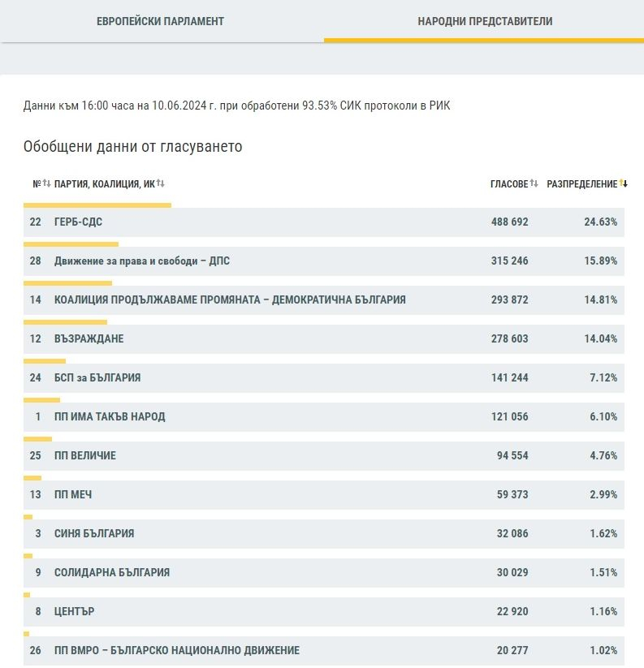Screen dimensions: 644x668
Task: Click yellow progress bar above ГЕРБ-СДС
Action: pyautogui.click(x=97, y=205)
